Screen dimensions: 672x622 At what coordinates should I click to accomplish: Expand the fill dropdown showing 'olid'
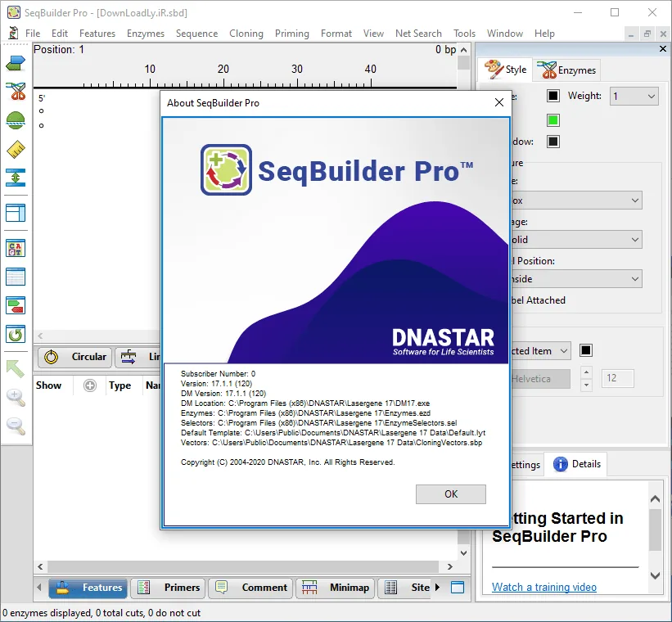pos(577,239)
